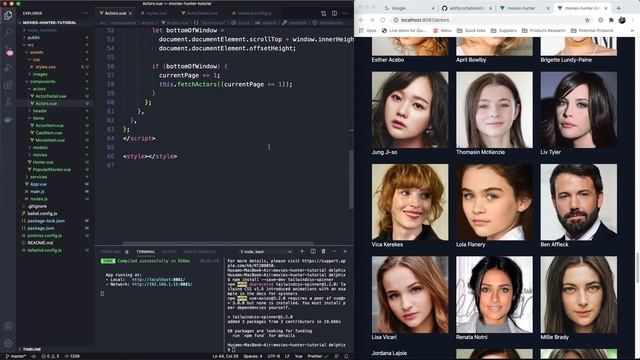Screen dimensions: 640x360
Task: Expand the public folder
Action: tap(33, 38)
